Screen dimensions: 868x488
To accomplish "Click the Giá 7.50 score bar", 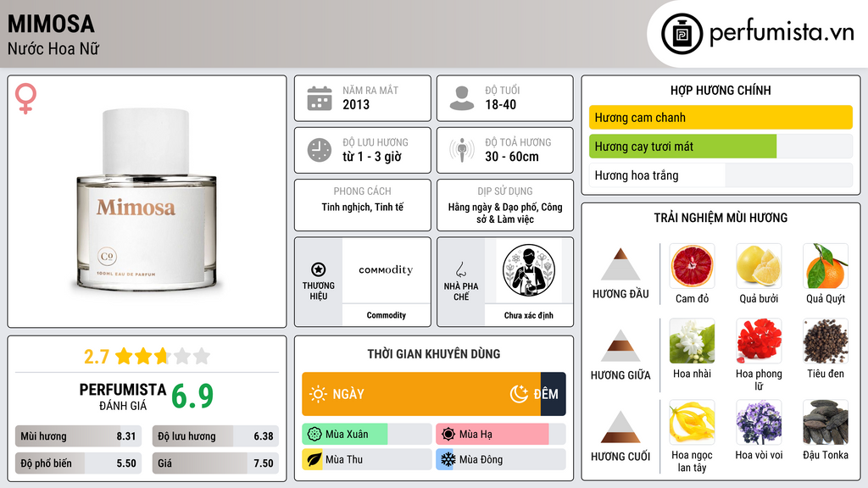I will 215,463.
